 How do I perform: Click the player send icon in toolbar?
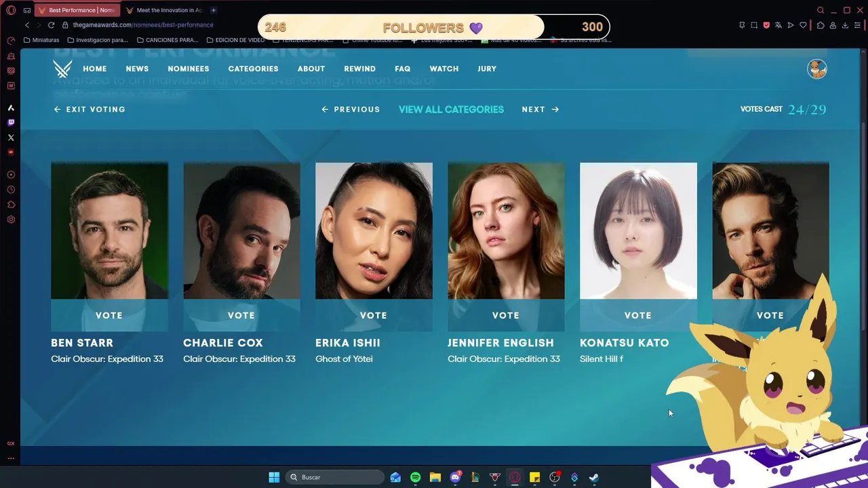(791, 25)
